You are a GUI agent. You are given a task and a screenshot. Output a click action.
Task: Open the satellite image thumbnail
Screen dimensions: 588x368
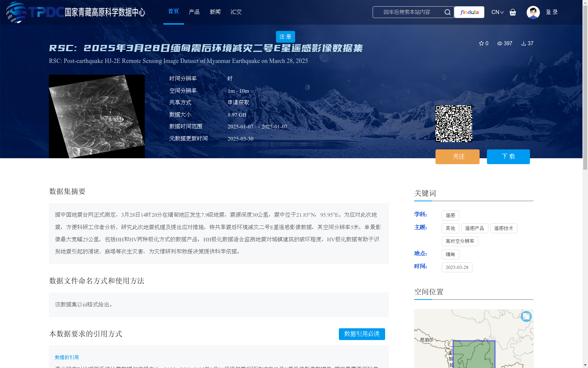[97, 116]
